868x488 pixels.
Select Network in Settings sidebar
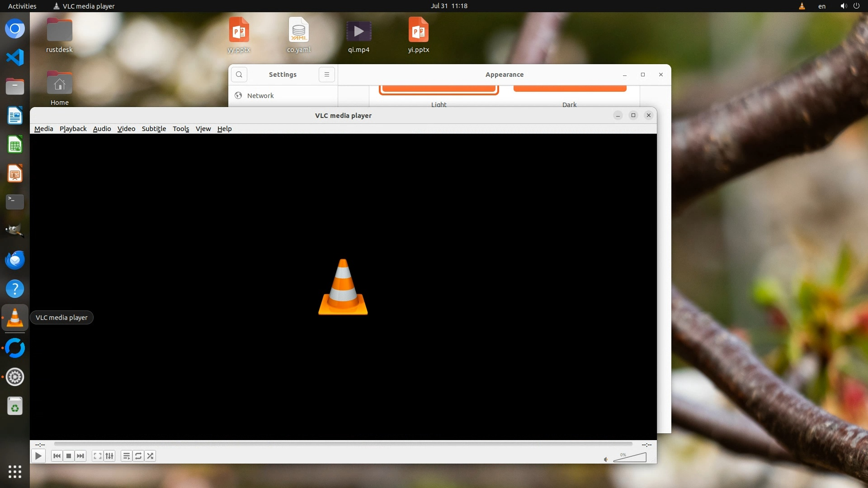point(260,96)
